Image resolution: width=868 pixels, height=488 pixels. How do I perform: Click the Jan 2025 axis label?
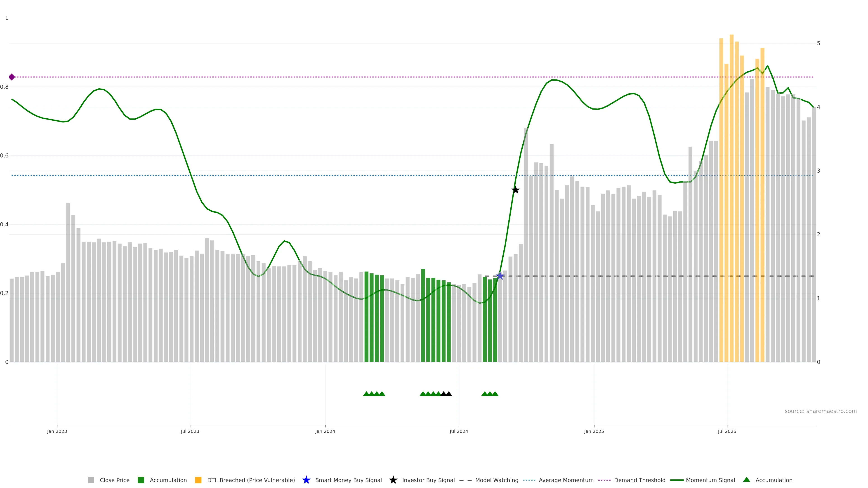594,431
